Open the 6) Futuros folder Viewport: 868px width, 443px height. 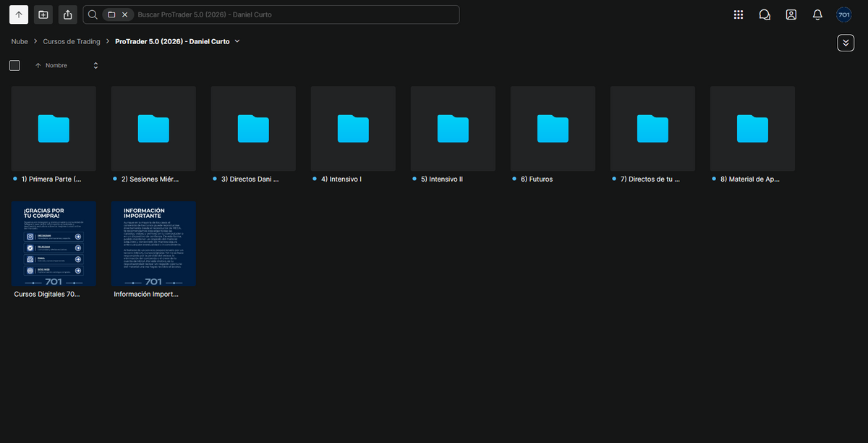tap(553, 129)
